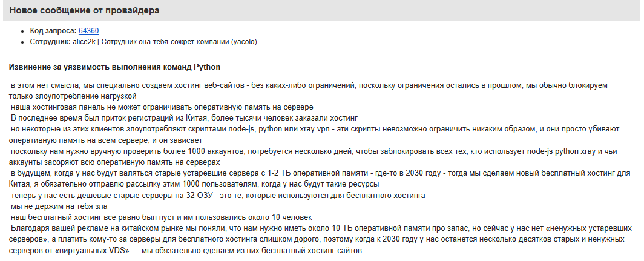Click the line about servers with 32 ОЗУ

coord(217,196)
